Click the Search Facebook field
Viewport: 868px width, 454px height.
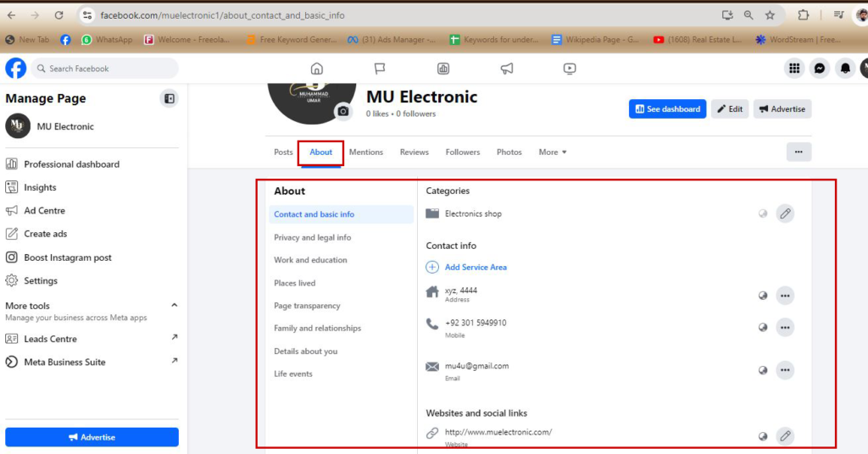pos(104,69)
